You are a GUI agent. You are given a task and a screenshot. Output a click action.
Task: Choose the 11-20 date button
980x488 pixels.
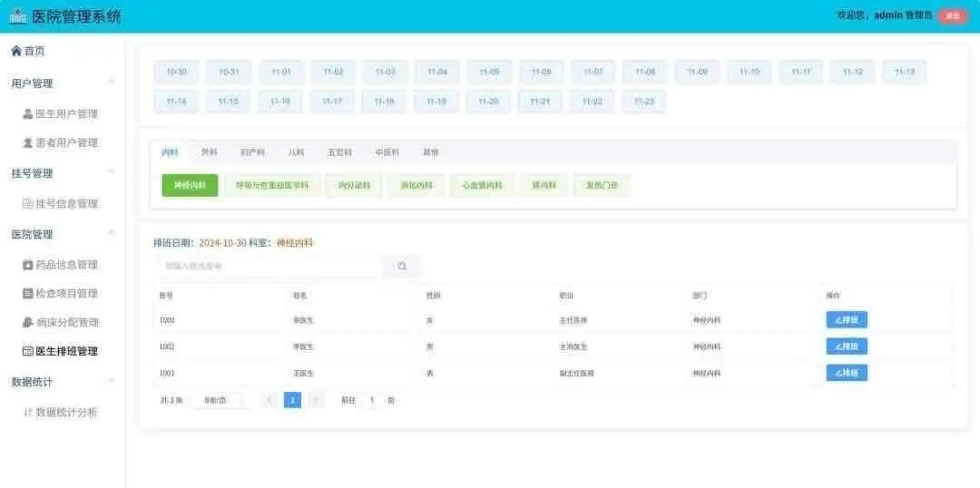pyautogui.click(x=487, y=102)
